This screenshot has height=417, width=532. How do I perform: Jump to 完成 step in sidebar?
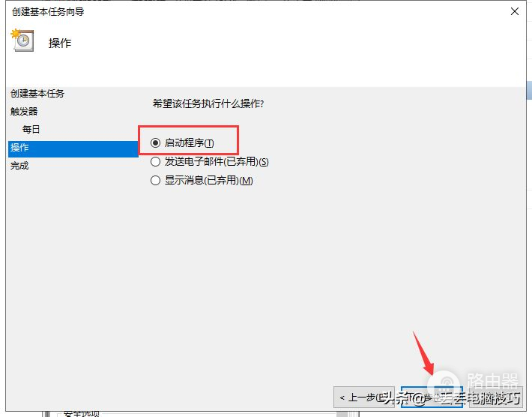click(x=19, y=166)
